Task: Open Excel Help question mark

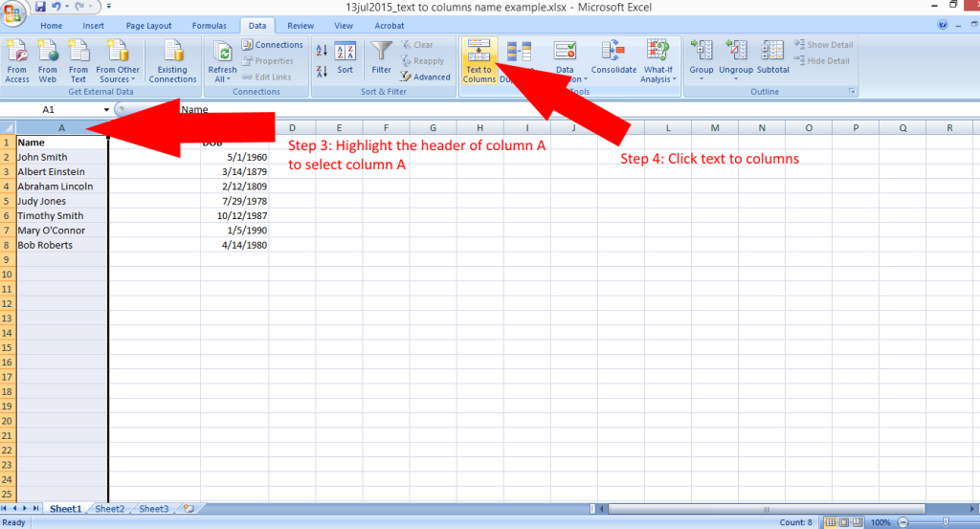Action: pyautogui.click(x=943, y=25)
